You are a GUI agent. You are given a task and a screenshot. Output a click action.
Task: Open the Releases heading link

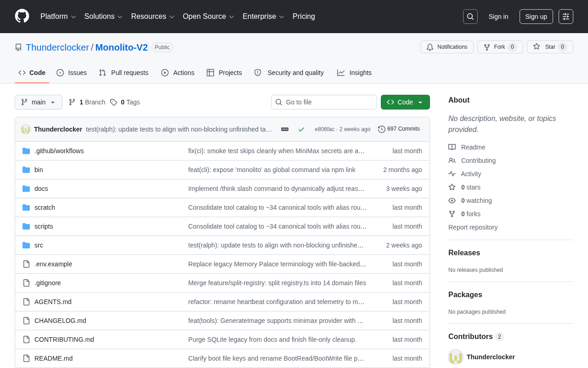point(464,253)
